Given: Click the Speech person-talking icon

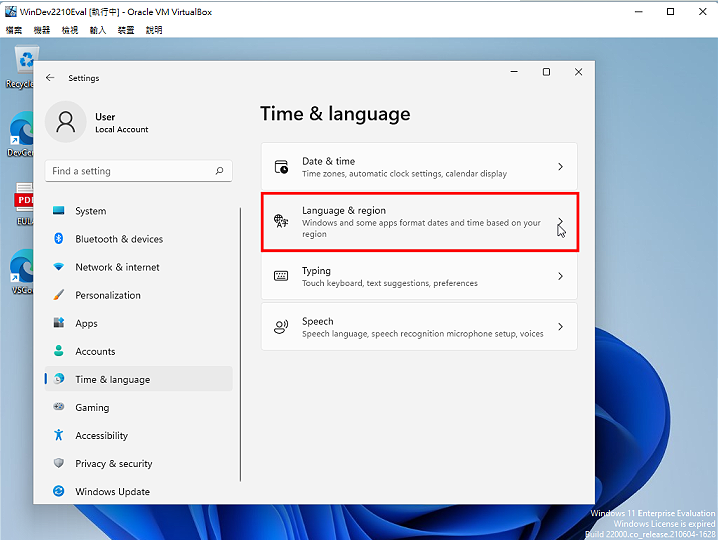Looking at the screenshot, I should [281, 327].
